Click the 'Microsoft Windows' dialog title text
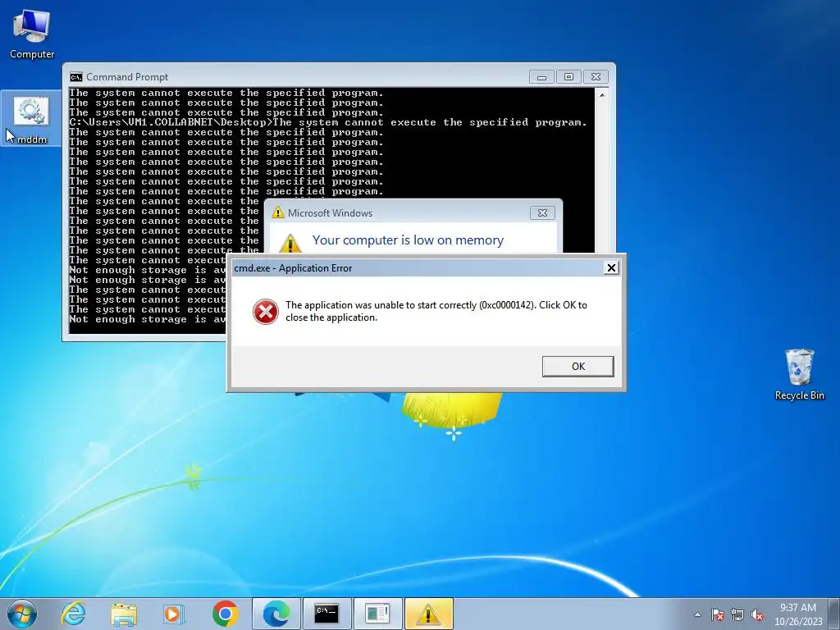 point(330,212)
